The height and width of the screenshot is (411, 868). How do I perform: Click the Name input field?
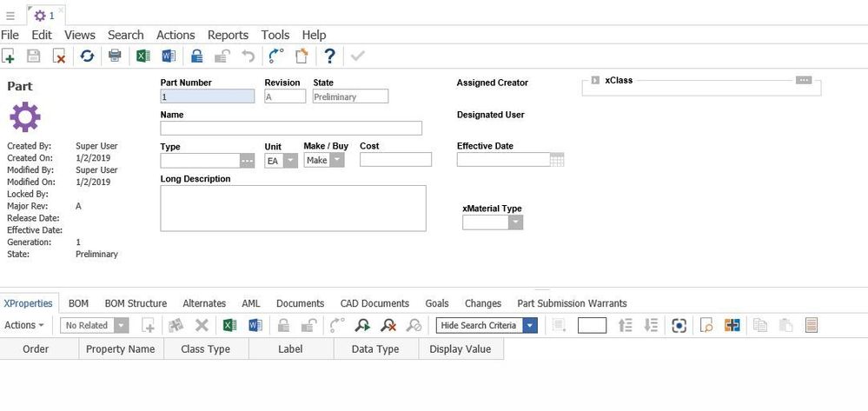click(x=291, y=129)
